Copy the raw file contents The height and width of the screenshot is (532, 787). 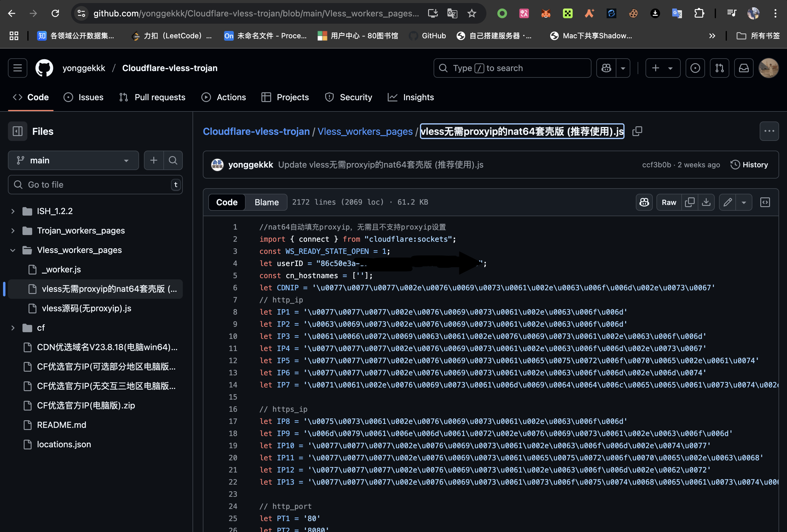click(x=690, y=202)
